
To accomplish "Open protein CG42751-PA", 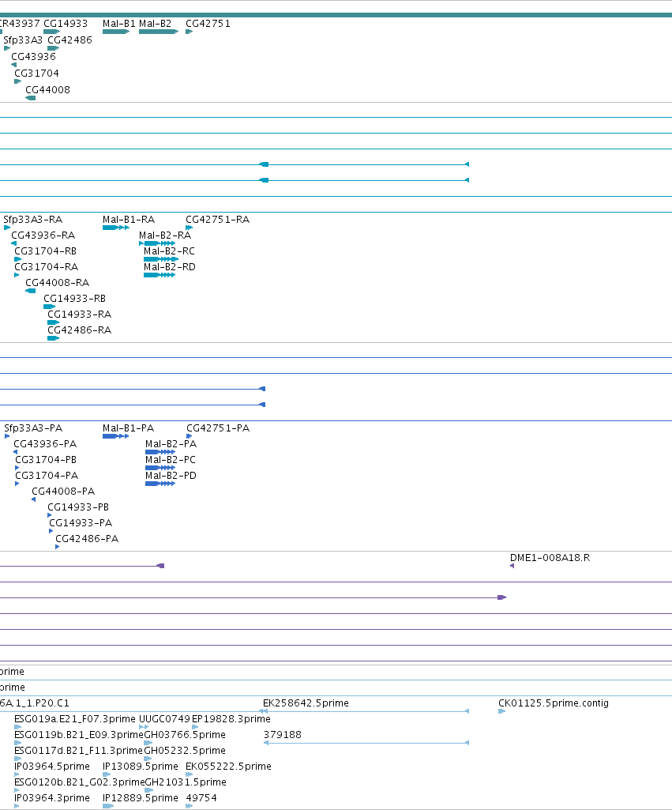I will [x=218, y=428].
